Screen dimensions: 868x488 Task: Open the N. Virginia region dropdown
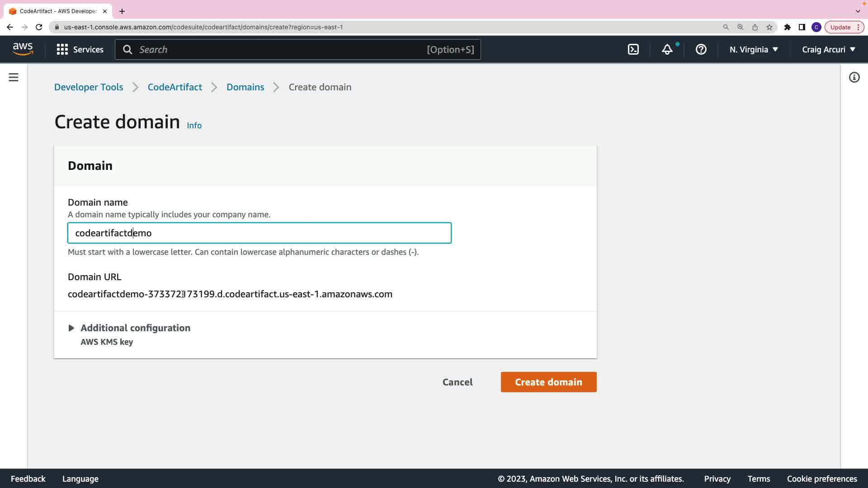pyautogui.click(x=754, y=50)
